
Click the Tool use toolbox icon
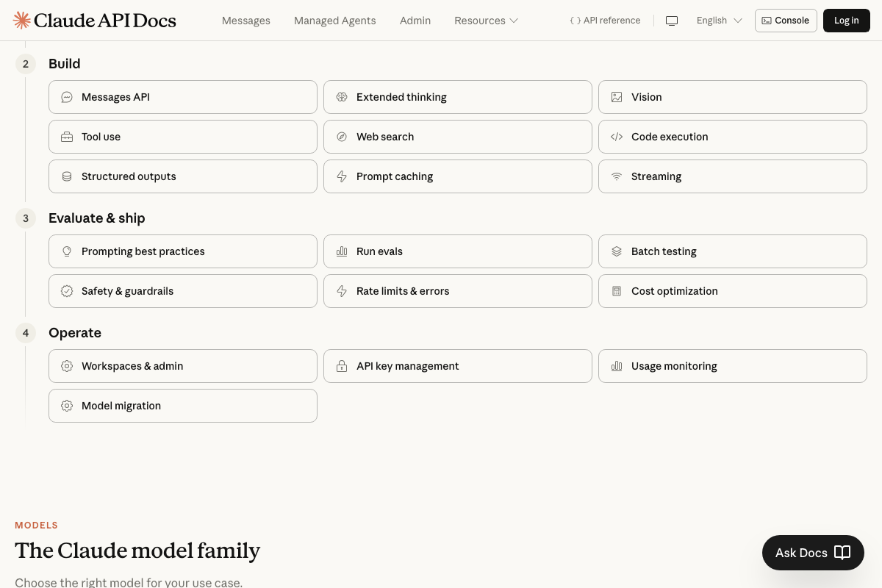click(x=67, y=137)
